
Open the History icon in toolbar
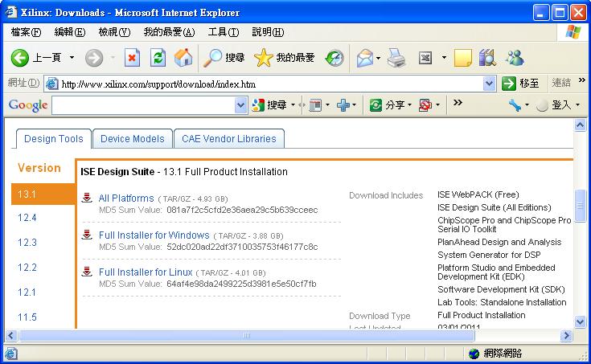(x=334, y=57)
